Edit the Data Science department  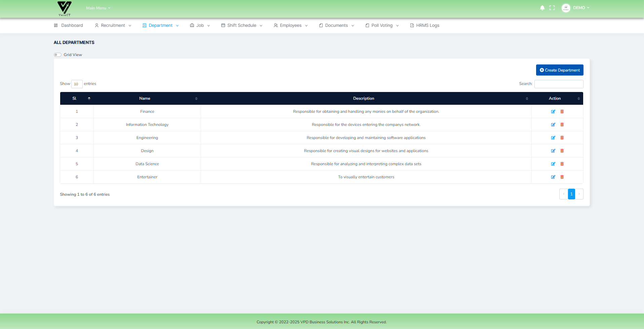(553, 164)
